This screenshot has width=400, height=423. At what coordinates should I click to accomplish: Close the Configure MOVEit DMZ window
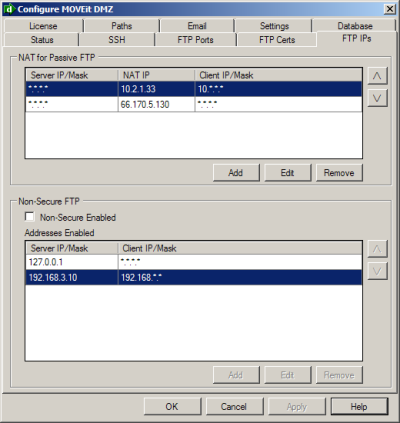[x=389, y=9]
